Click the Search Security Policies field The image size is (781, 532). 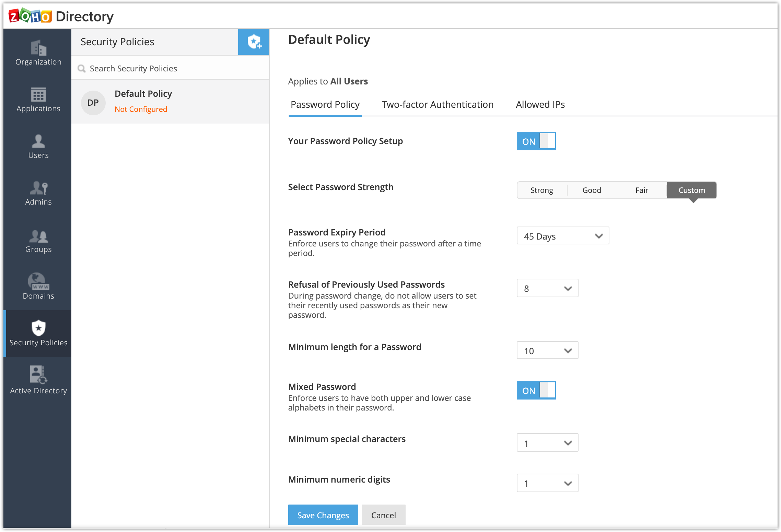(x=170, y=68)
